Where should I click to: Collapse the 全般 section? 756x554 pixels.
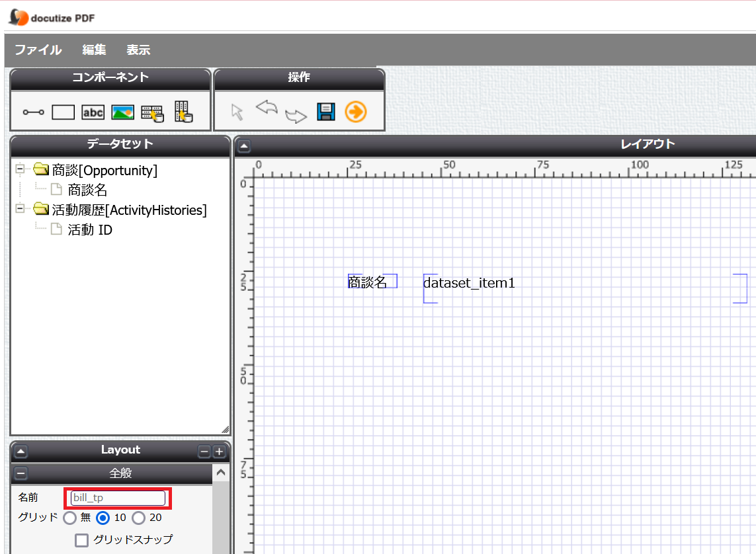click(x=21, y=473)
